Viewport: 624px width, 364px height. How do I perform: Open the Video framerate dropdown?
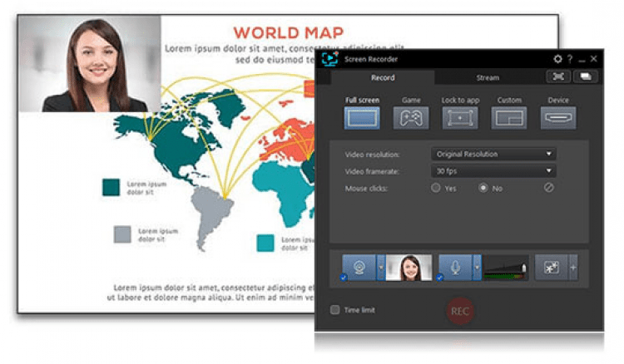click(493, 171)
